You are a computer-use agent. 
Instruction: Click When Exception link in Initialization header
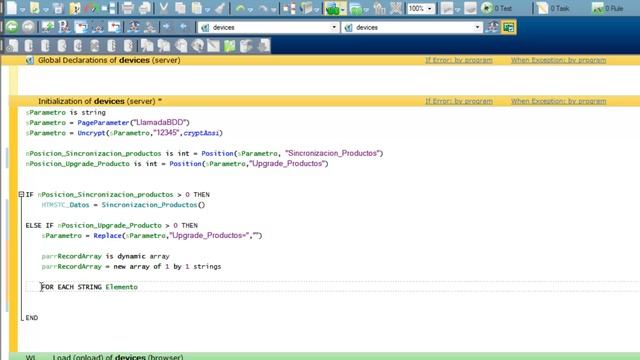tap(558, 101)
